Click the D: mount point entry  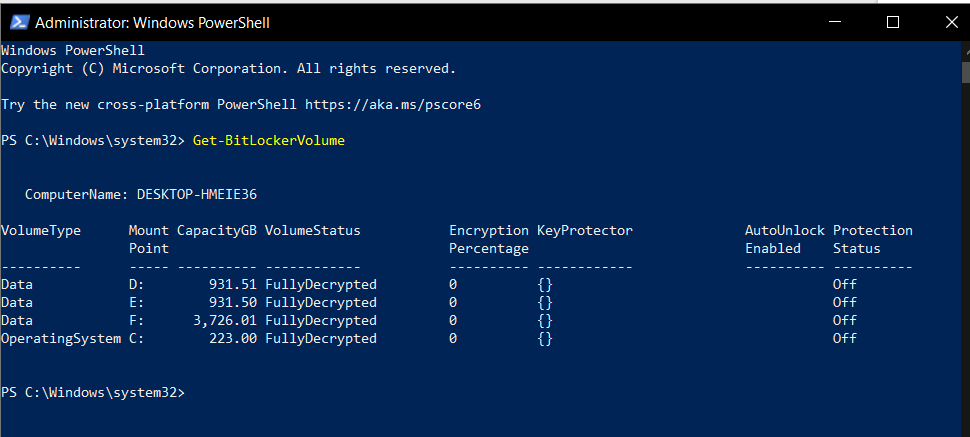point(136,284)
